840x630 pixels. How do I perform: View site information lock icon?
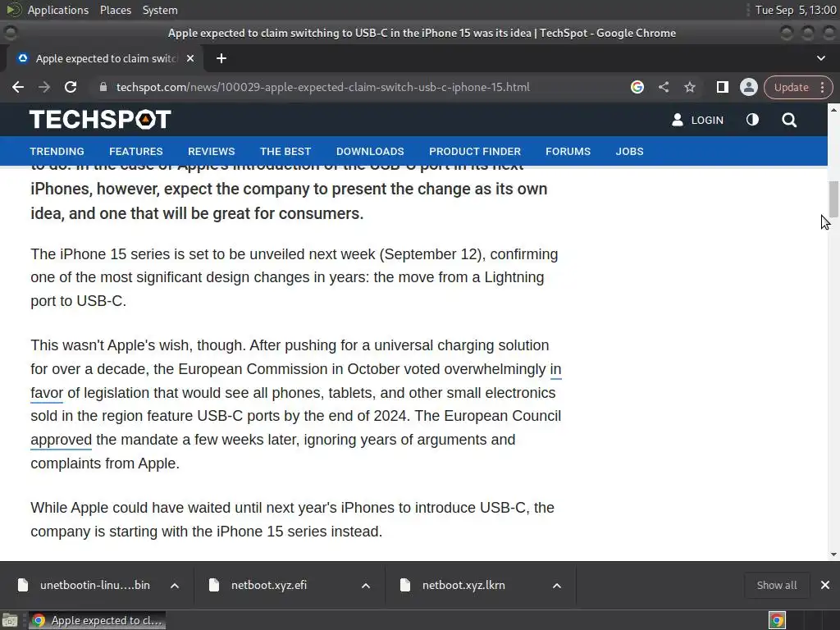[103, 87]
